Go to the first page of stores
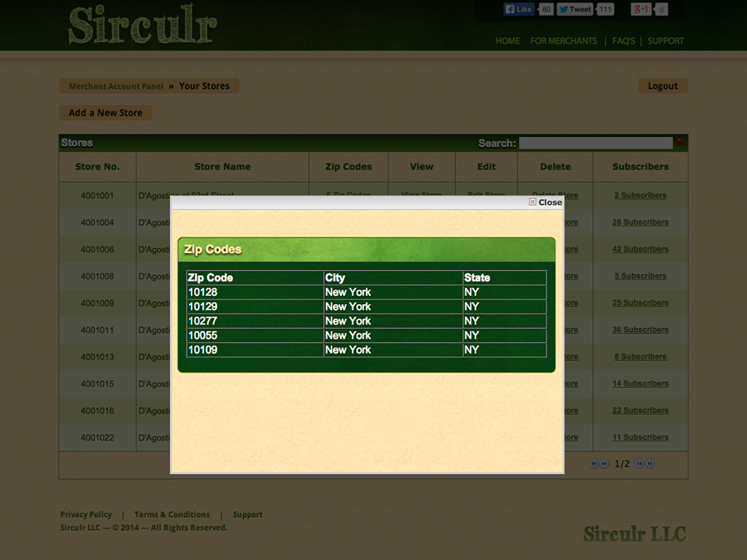This screenshot has width=747, height=560. pyautogui.click(x=594, y=464)
